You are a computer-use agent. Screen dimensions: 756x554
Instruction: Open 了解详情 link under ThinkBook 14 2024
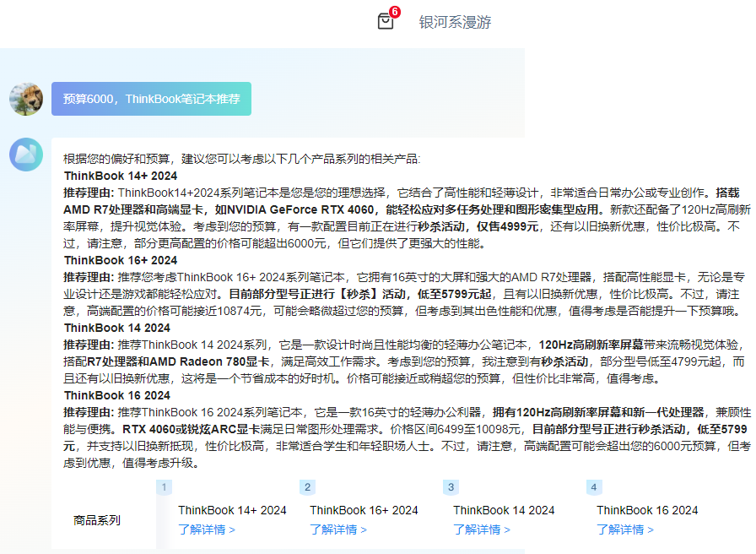[482, 530]
